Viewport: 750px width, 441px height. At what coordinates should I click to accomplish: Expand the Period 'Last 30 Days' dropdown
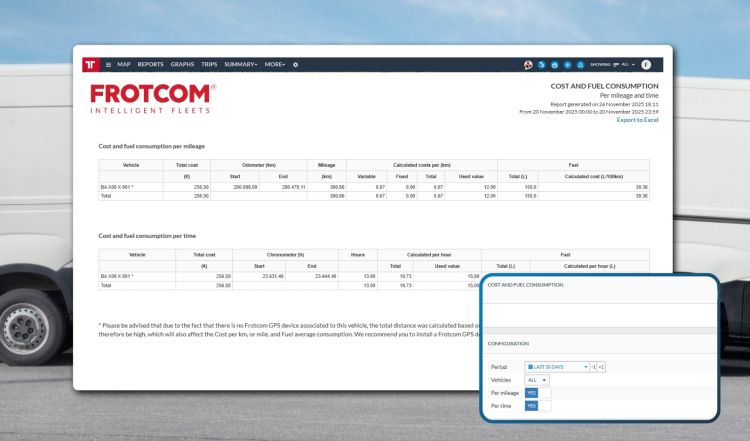click(x=557, y=367)
